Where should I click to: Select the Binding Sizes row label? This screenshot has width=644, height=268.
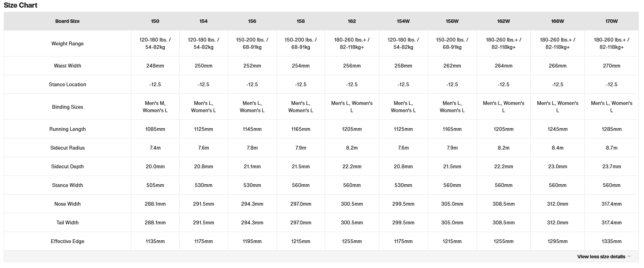67,107
